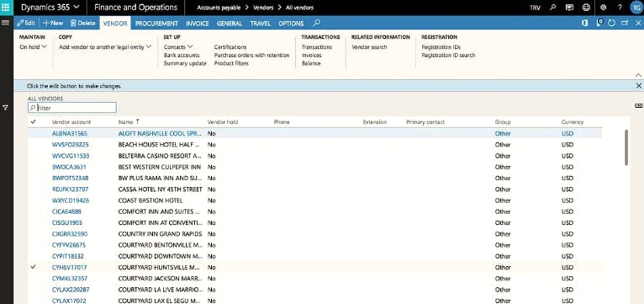Switch to the OPTIONS tab
This screenshot has width=644, height=304.
(291, 24)
